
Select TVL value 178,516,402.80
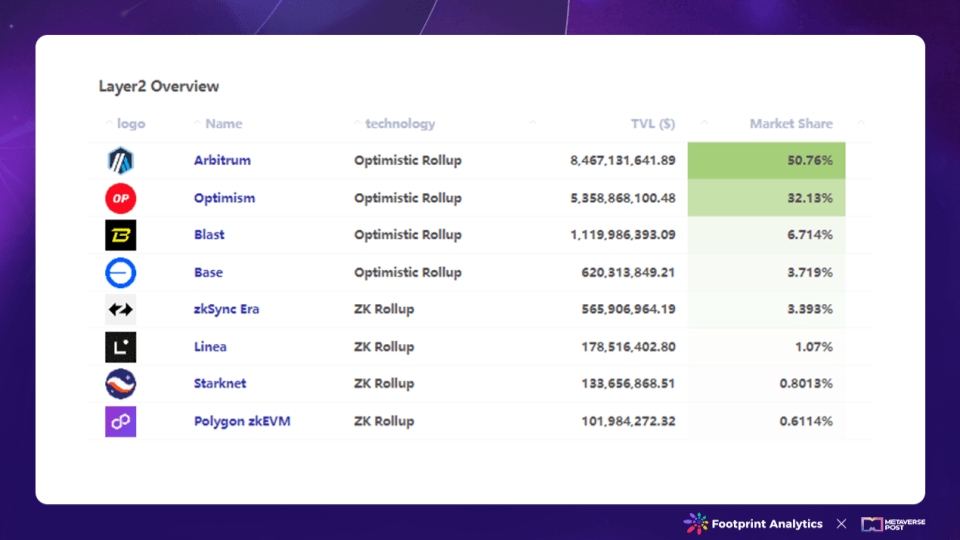pos(628,347)
